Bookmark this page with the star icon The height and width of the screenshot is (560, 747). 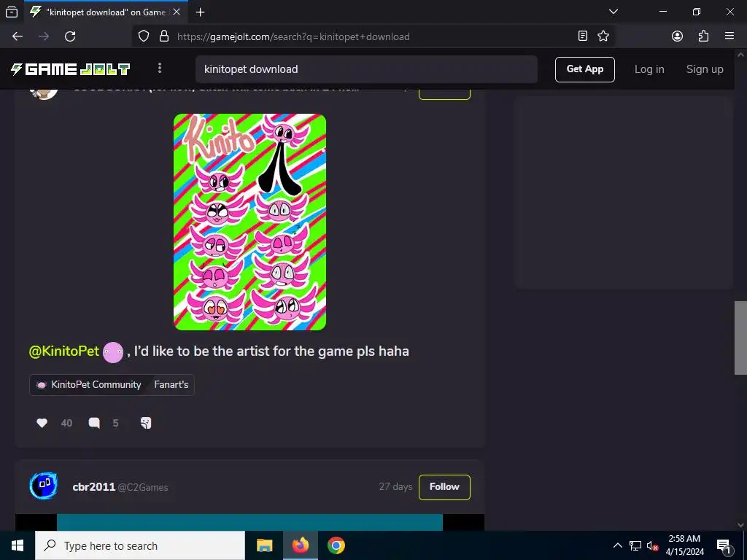603,36
